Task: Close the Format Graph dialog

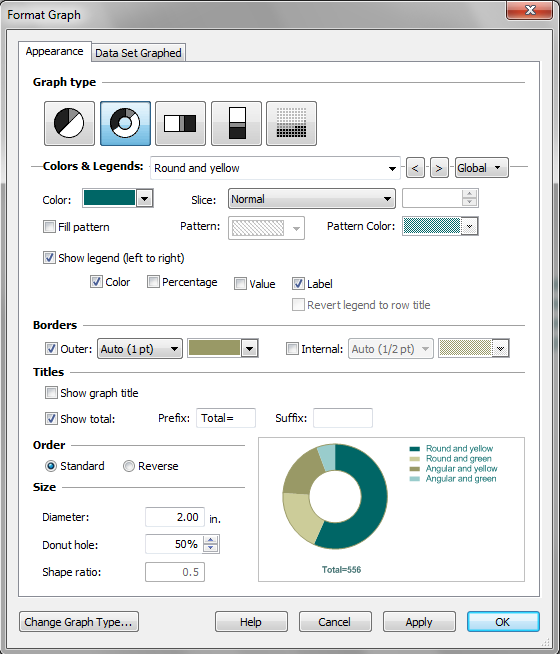Action: tap(530, 10)
